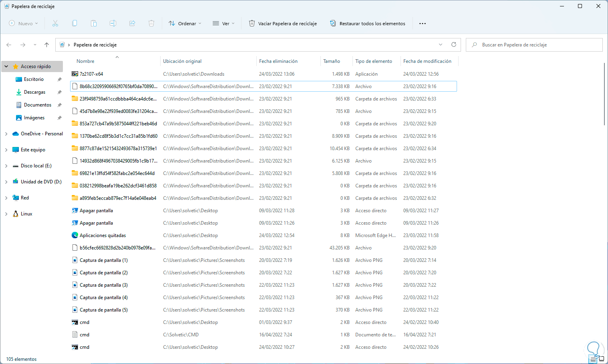Open the Ver view dropdown
608x364 pixels.
(223, 24)
